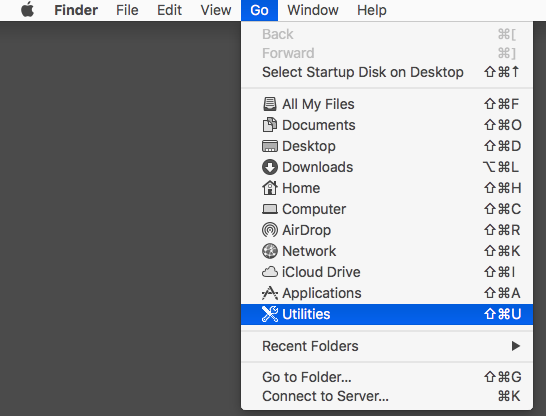Choose Select Startup Disk on Desktop
Image resolution: width=546 pixels, height=416 pixels.
[387, 72]
